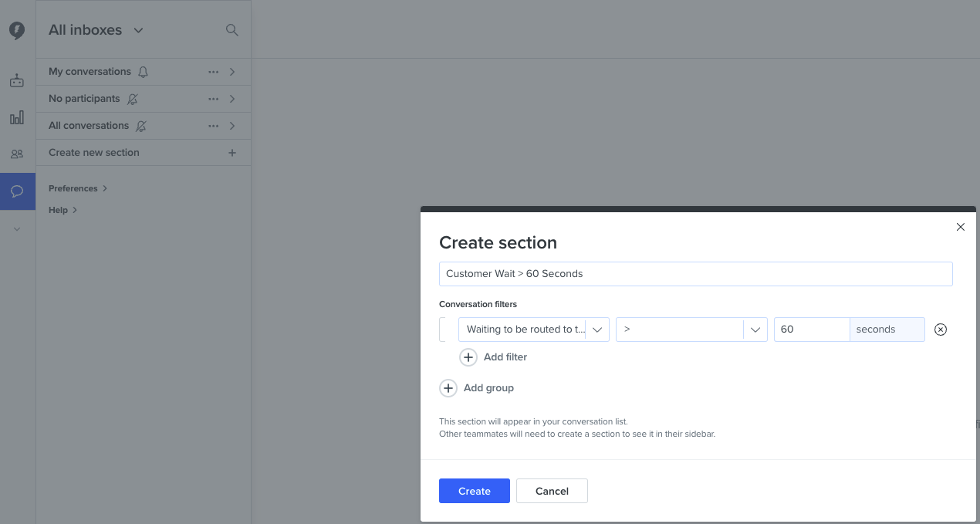
Task: Open more options for My conversations
Action: [x=214, y=72]
